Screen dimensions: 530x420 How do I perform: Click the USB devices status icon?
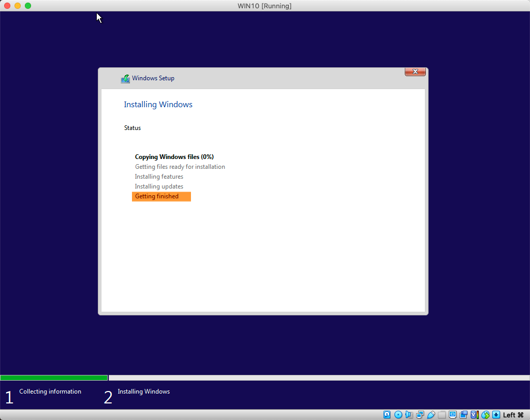click(431, 415)
